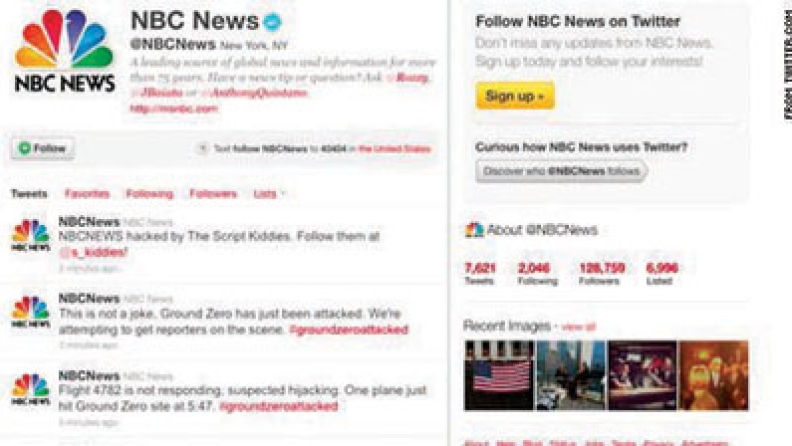Click the NBC avatar on the Flight 4782 tweet

31,389
